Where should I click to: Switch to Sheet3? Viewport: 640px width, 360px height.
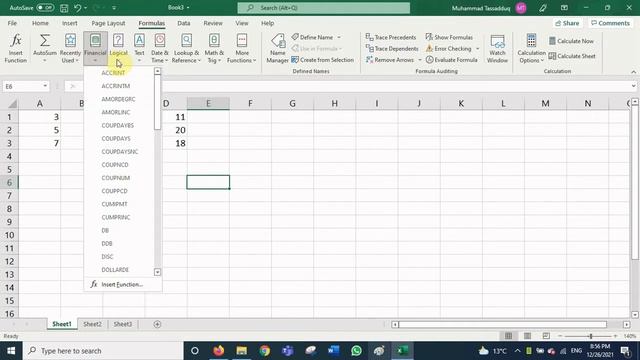click(122, 324)
